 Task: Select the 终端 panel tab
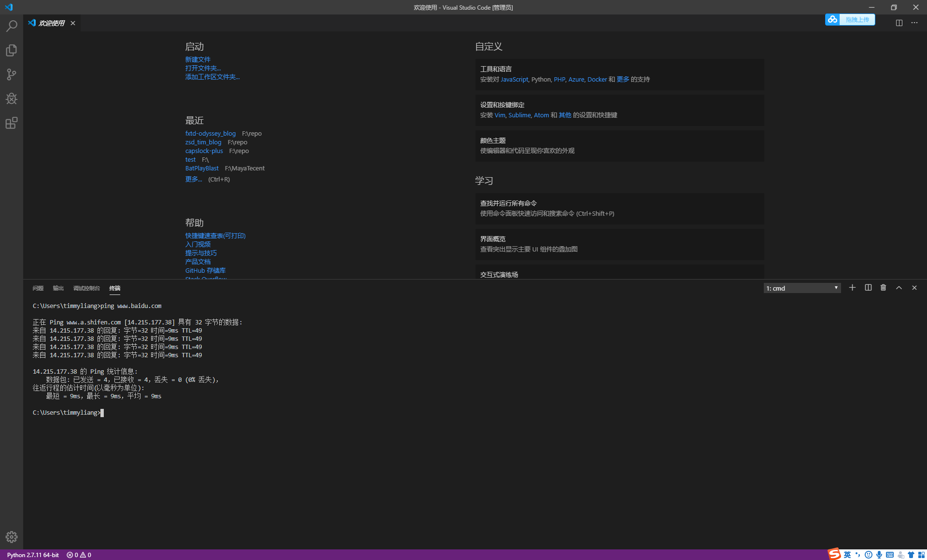(115, 288)
